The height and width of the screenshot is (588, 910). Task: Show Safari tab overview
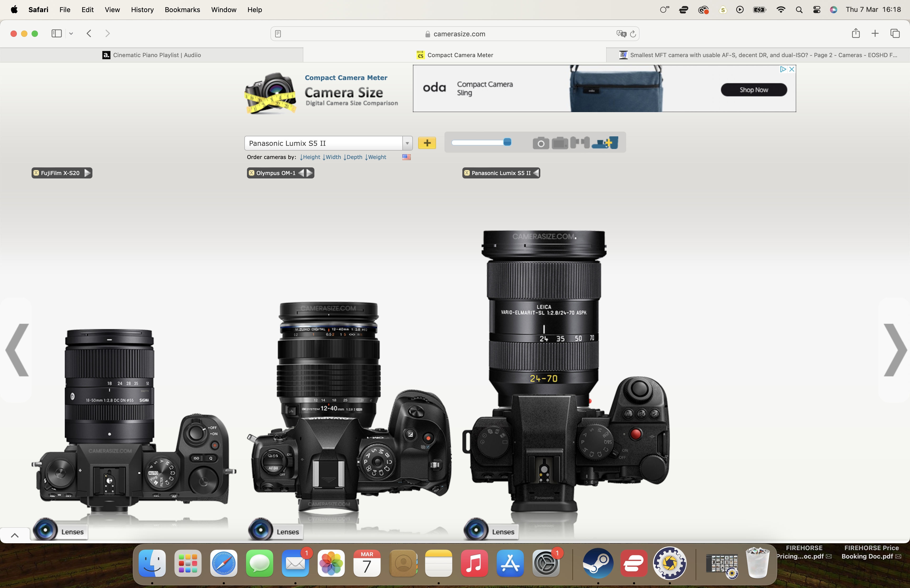[895, 34]
